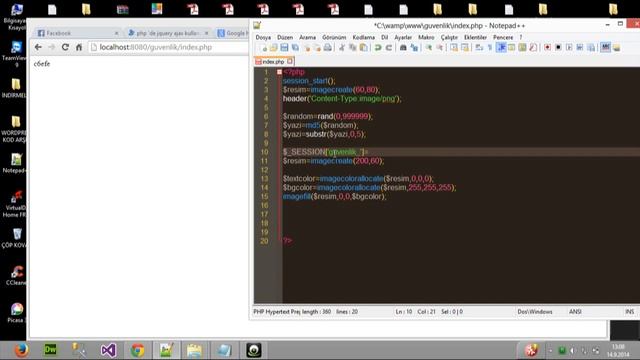Open the Makro menu
Viewport: 640px width, 360px height.
tap(426, 37)
